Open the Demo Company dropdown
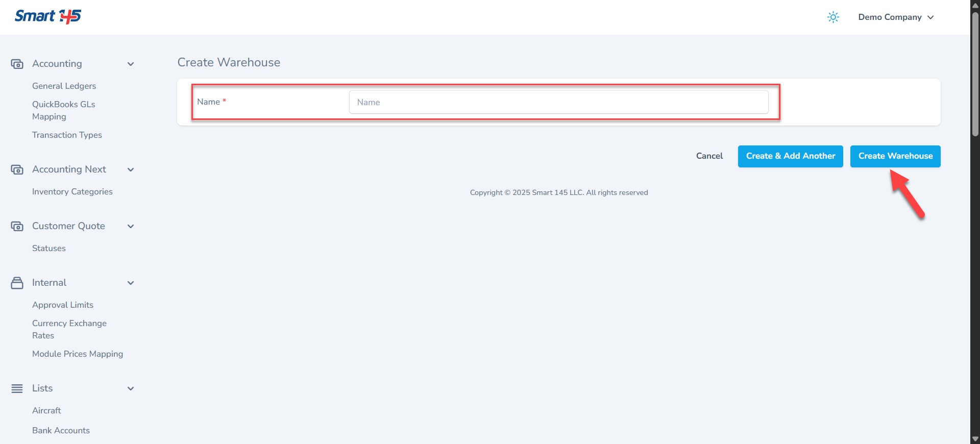The width and height of the screenshot is (980, 444). tap(896, 17)
